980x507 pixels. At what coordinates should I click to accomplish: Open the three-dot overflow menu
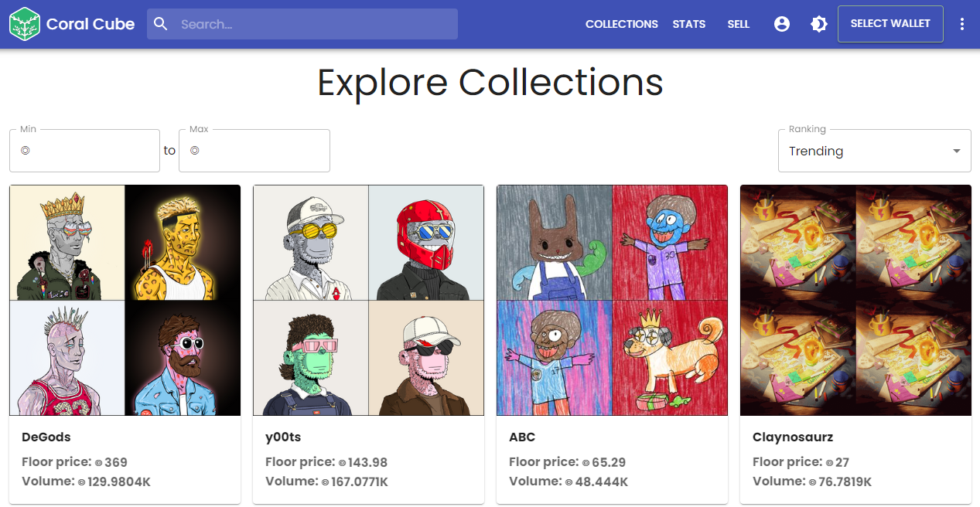(962, 24)
